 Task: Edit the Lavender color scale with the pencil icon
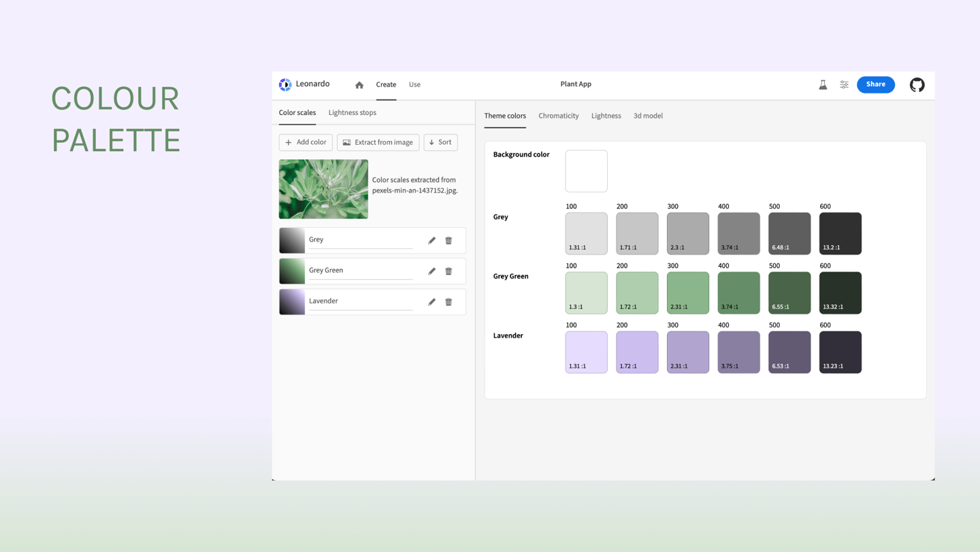click(431, 302)
